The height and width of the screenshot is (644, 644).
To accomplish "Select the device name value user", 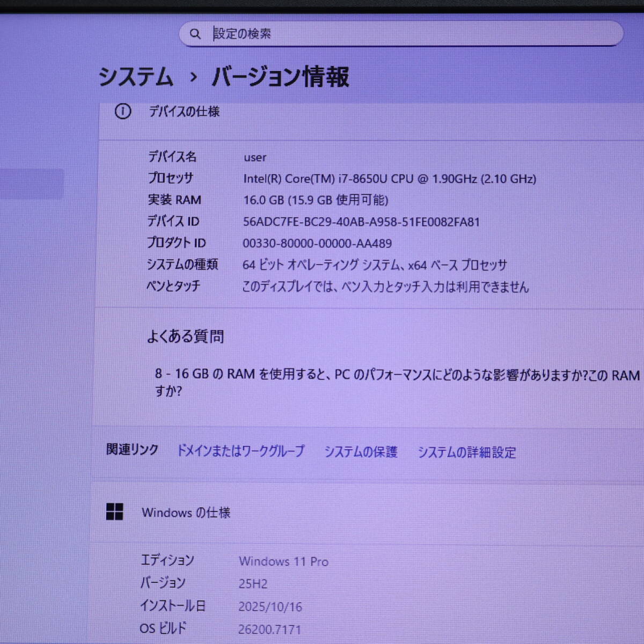I will pos(255,157).
